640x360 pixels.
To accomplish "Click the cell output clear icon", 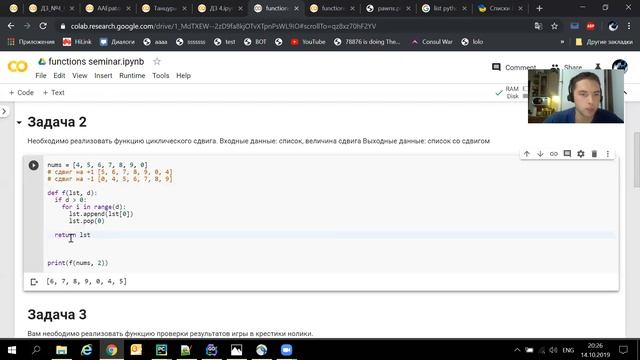I will 34,282.
